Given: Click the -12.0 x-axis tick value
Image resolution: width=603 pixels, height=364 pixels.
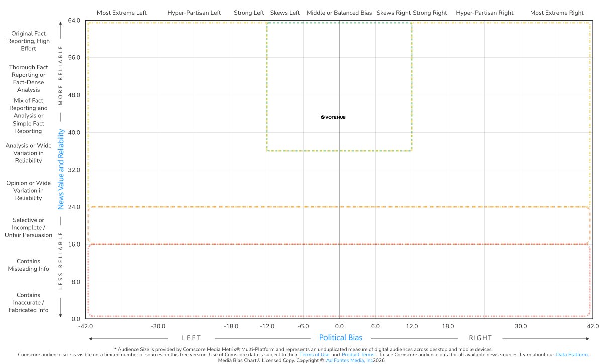Looking at the screenshot, I should click(267, 326).
